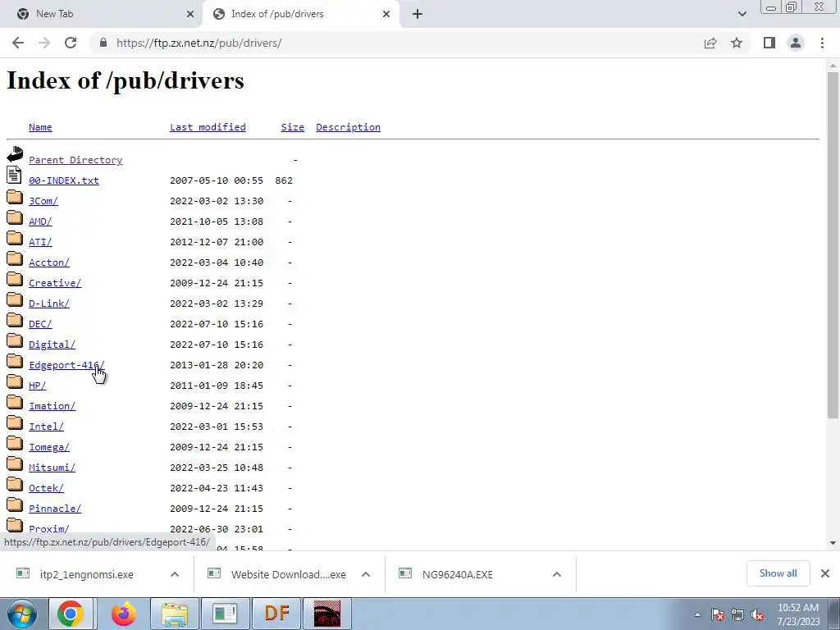The image size is (840, 630).
Task: Switch to the New Tab tab
Action: click(102, 14)
